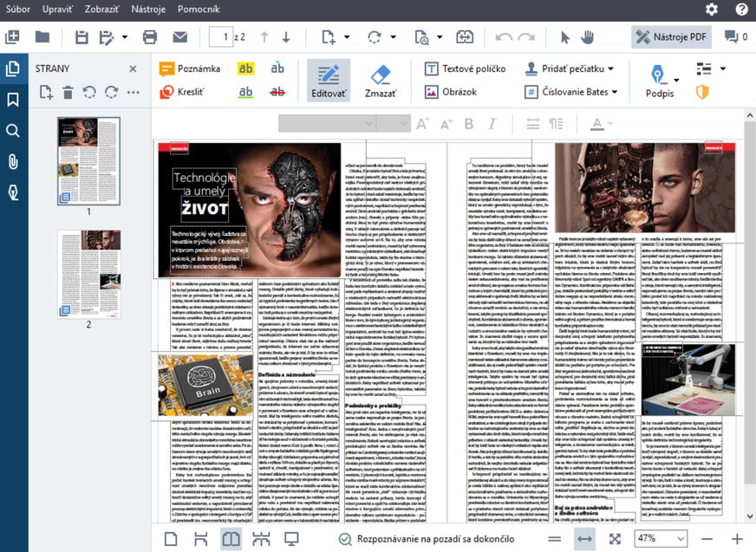756x552 pixels.
Task: Select the hand pan tool
Action: click(x=588, y=36)
